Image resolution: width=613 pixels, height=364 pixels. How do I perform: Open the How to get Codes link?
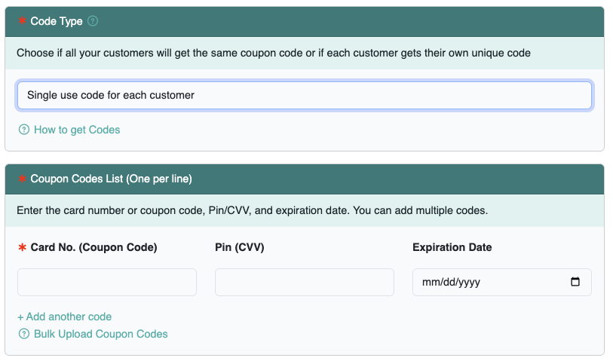(76, 130)
